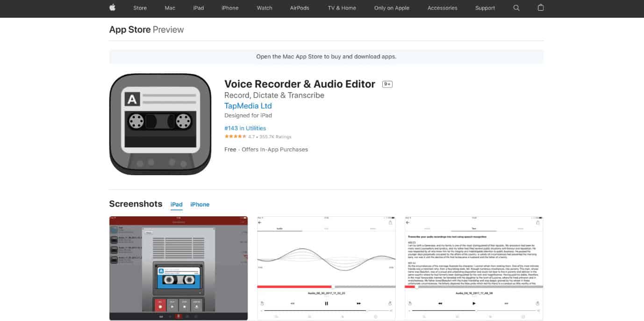This screenshot has height=321, width=644.
Task: Open the Mac menu item
Action: point(170,8)
